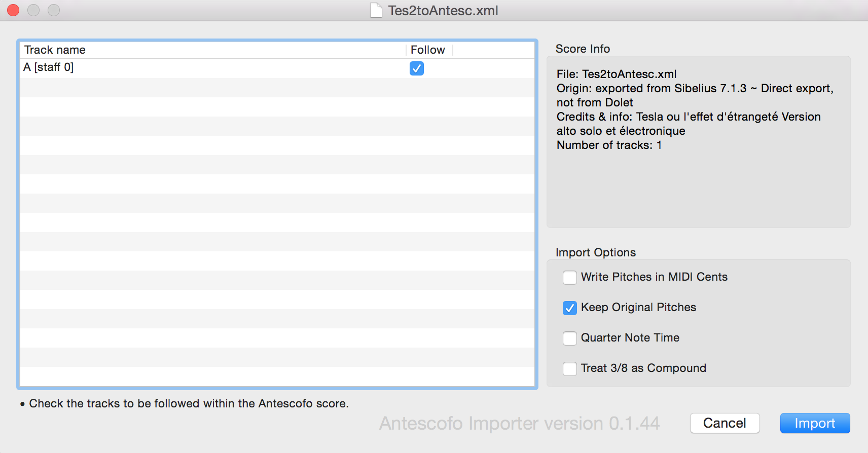Enable Quarter Note Time option
868x453 pixels.
pyautogui.click(x=570, y=338)
